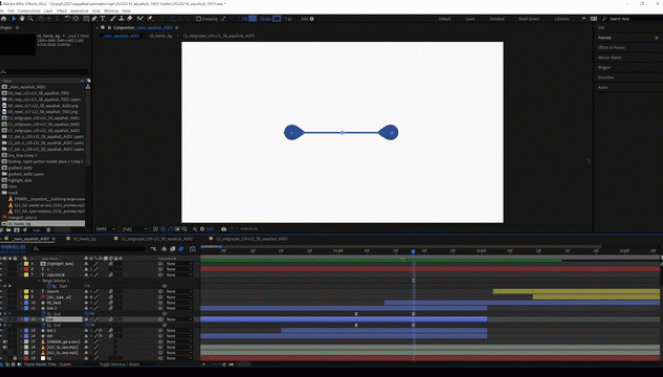Toggle the Snapping checkbox
The image size is (663, 377).
pos(198,19)
